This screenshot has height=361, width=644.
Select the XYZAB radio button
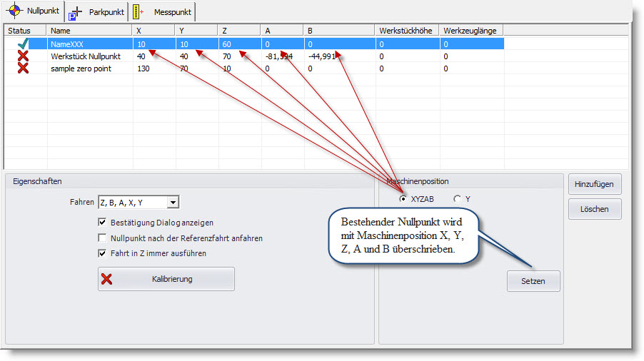(403, 199)
